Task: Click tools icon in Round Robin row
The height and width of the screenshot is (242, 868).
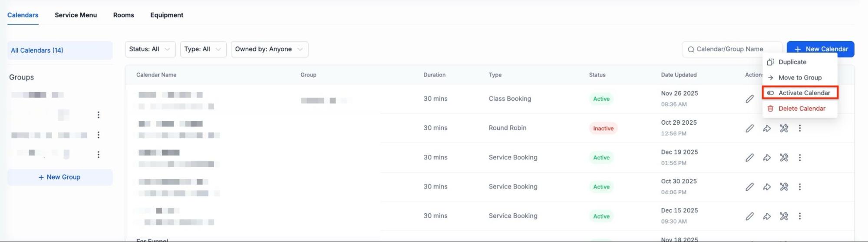Action: 783,128
